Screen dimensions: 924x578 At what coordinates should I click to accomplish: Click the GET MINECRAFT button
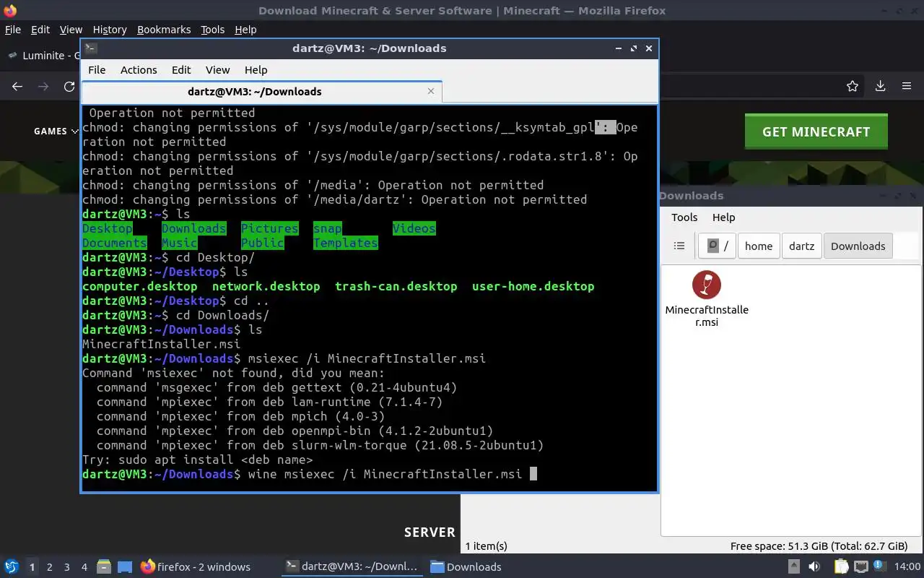[x=816, y=131]
